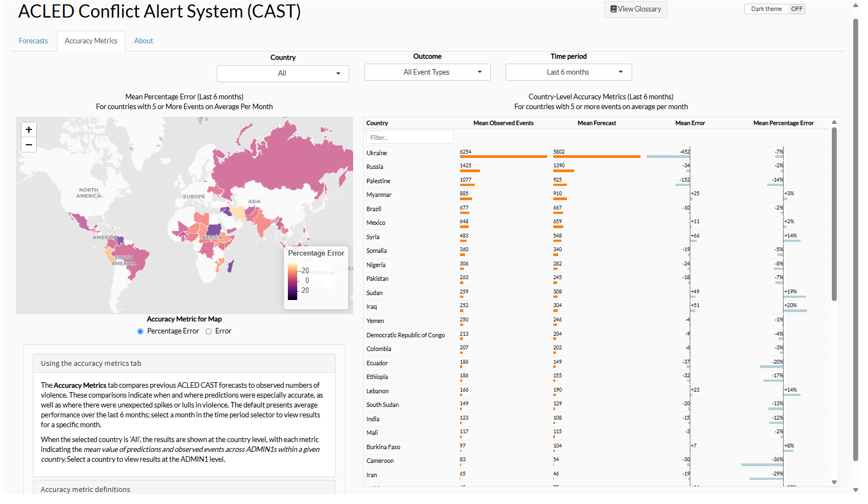This screenshot has height=504, width=868.
Task: Select the Percentage Error radio button
Action: point(140,332)
